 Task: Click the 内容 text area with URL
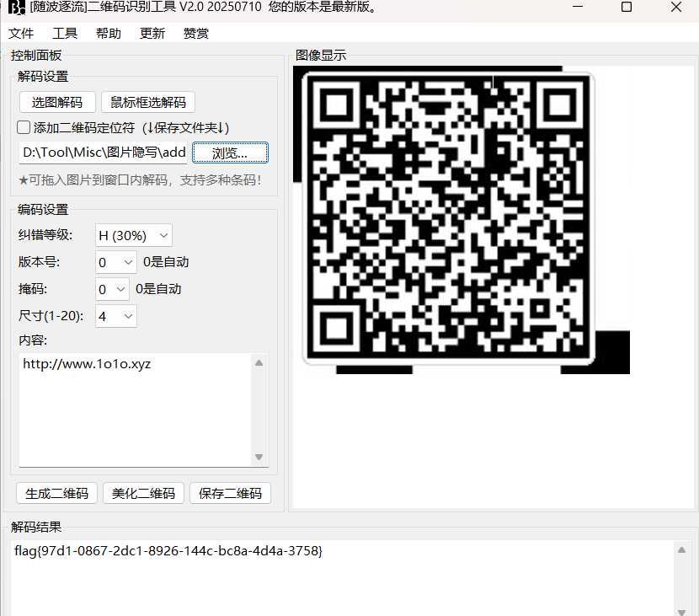tap(135, 409)
